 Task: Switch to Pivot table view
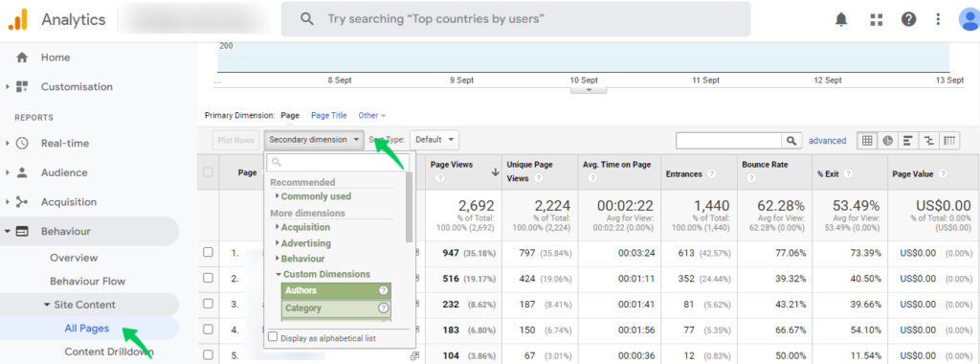tap(949, 141)
